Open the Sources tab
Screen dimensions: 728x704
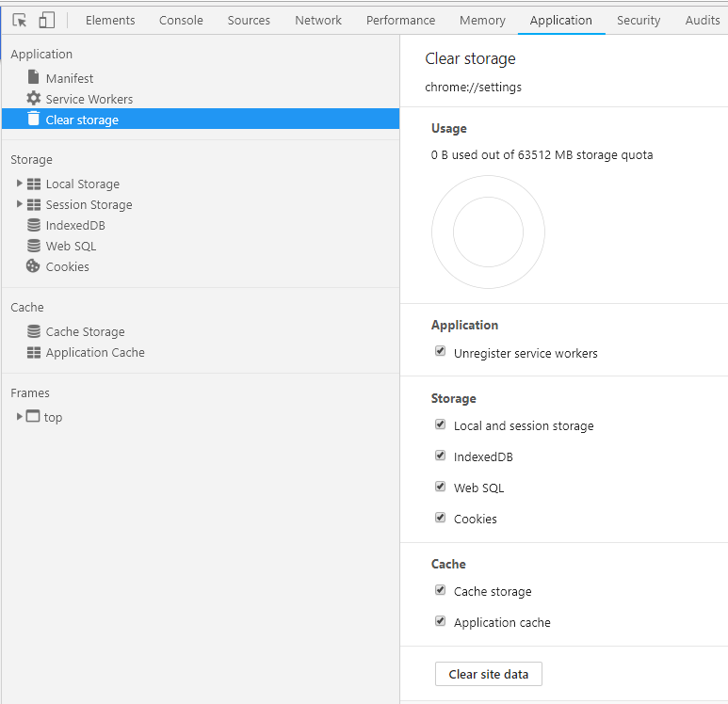(249, 21)
